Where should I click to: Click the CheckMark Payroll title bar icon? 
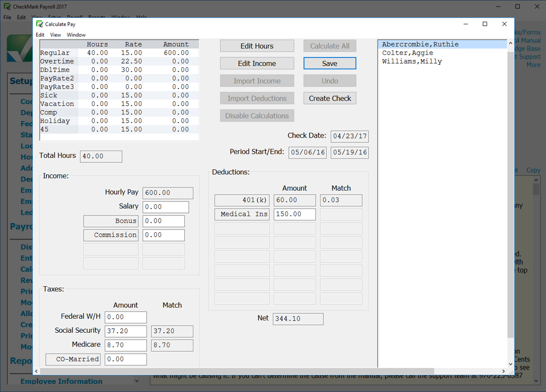[x=7, y=7]
